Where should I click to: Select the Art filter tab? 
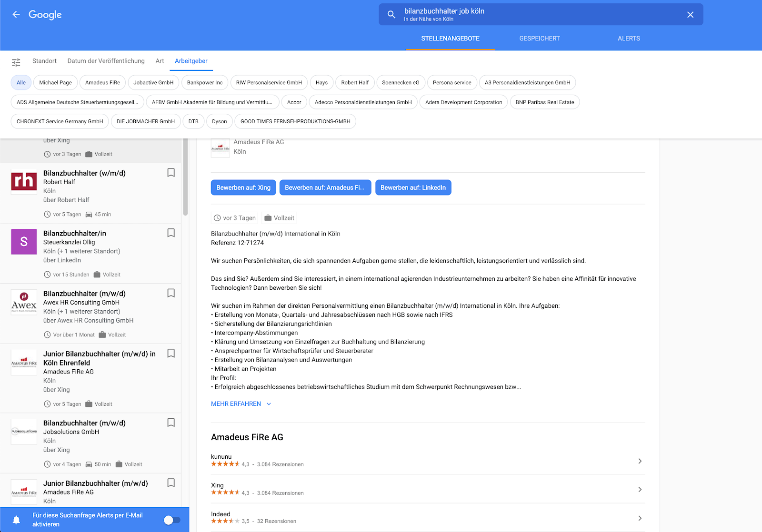tap(160, 61)
